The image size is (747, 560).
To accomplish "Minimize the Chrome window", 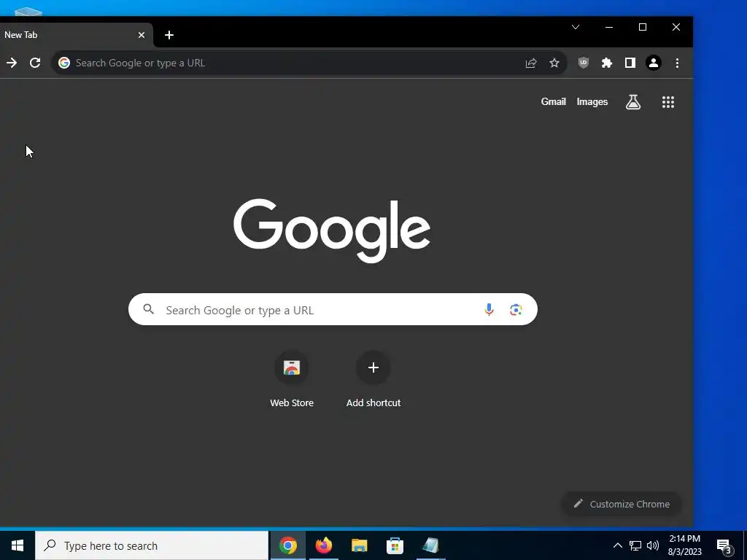I will point(609,27).
